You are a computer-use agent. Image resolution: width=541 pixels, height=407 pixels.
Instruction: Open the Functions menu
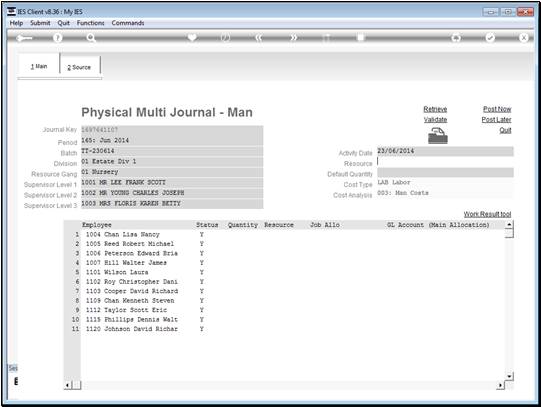click(x=90, y=23)
